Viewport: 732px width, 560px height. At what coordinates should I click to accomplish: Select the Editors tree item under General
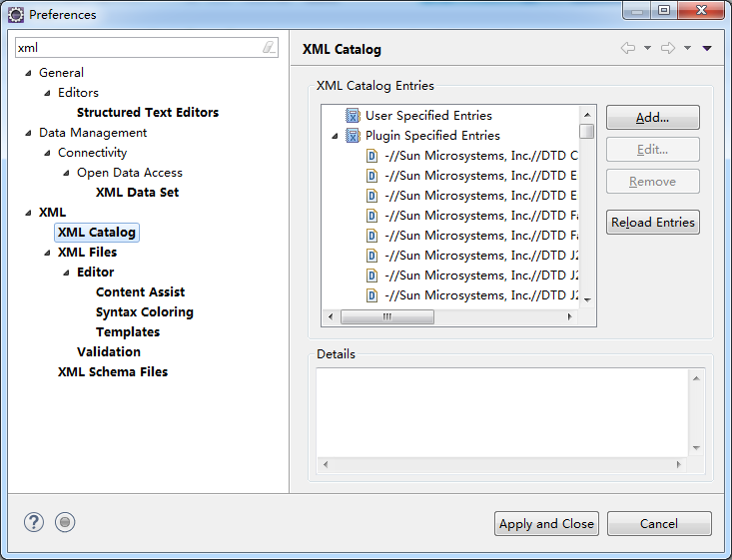point(79,93)
